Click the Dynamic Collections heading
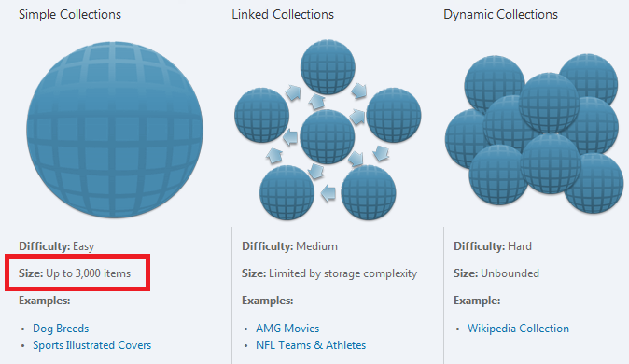 [500, 14]
